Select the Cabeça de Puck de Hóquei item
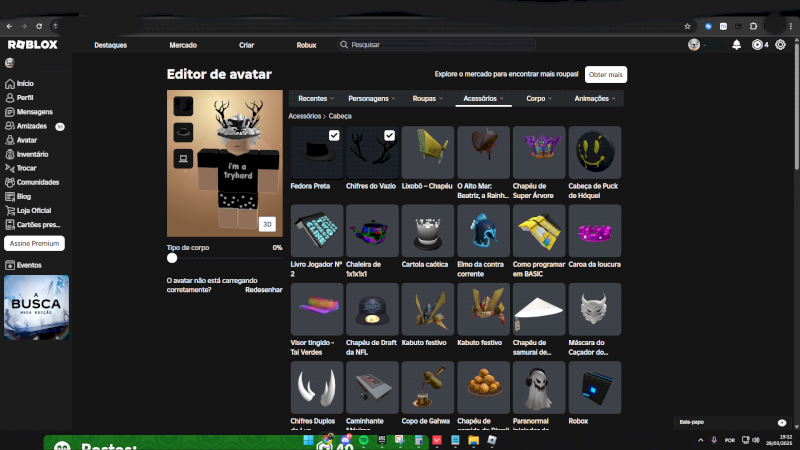Image resolution: width=800 pixels, height=450 pixels. (595, 163)
